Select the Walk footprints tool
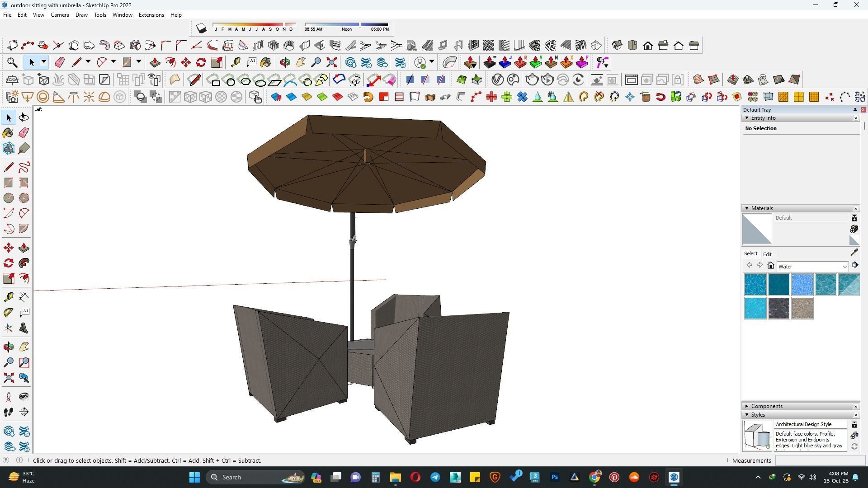 (8, 412)
